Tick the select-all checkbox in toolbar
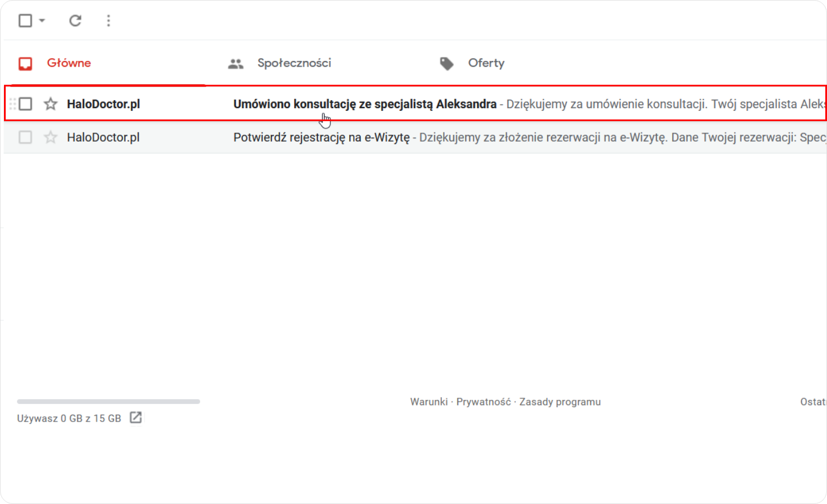 pos(25,21)
